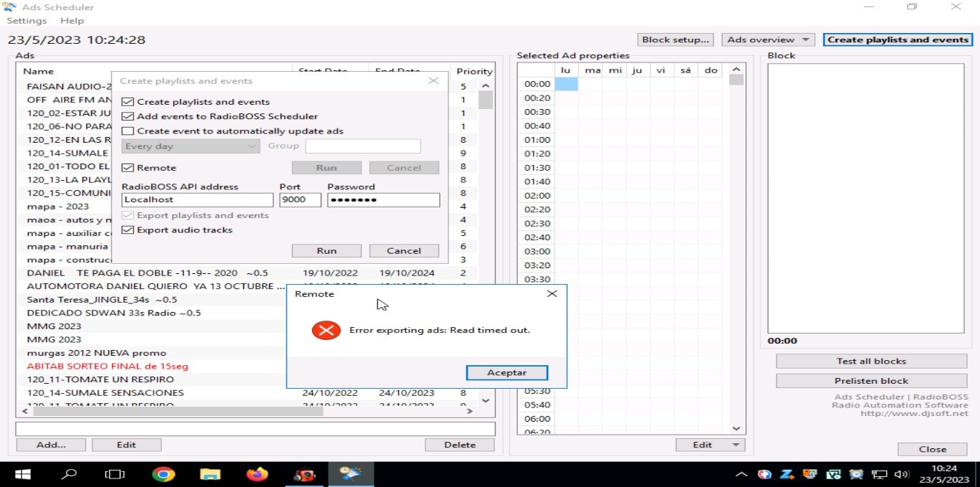Uncheck Create playlists and events checkbox

[128, 102]
